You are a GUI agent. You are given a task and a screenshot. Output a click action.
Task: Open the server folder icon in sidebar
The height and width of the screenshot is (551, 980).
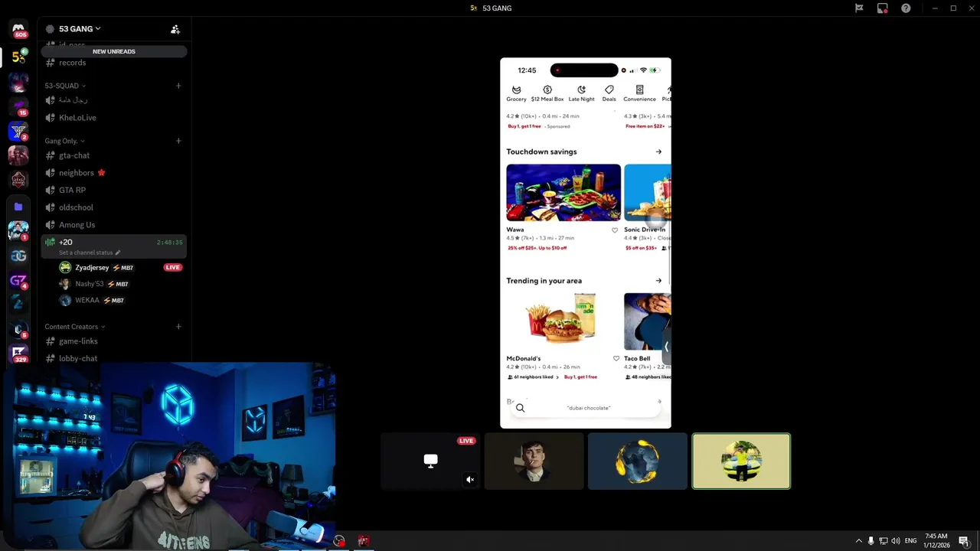18,207
